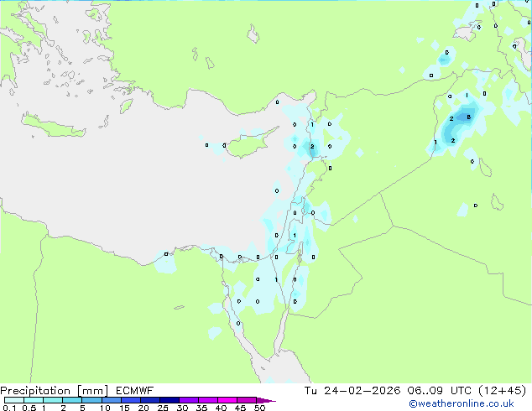The width and height of the screenshot is (532, 411).
Task: Click the above-50 arrow tip of legend
Action: click(266, 400)
